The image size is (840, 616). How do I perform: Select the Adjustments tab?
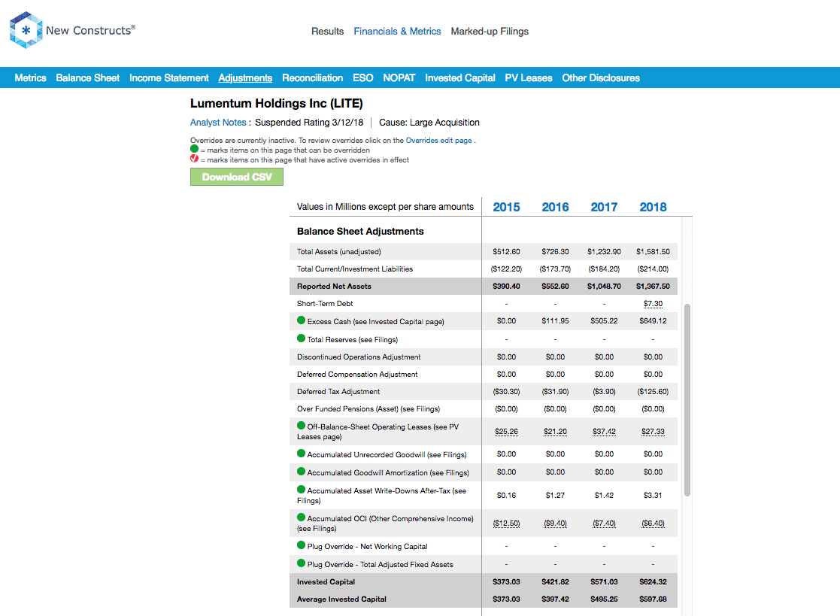(x=245, y=77)
